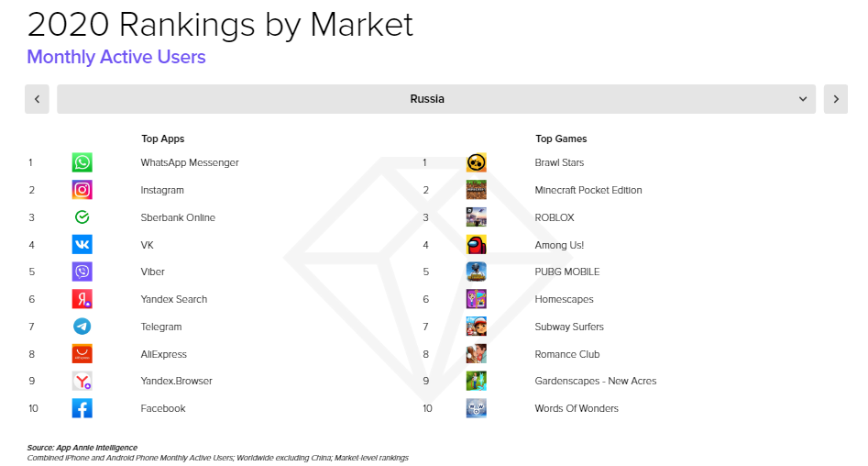Click the Yandex Search app name
This screenshot has width=868, height=466.
(174, 299)
